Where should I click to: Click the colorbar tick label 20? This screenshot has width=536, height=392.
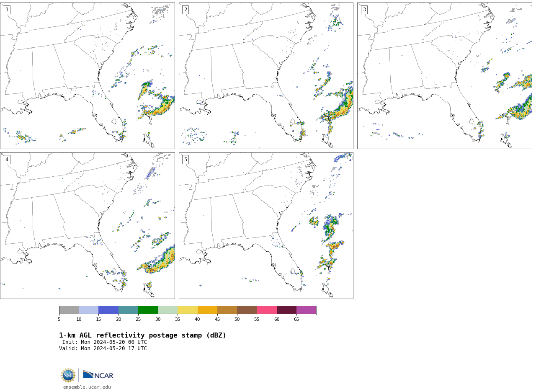coord(119,320)
